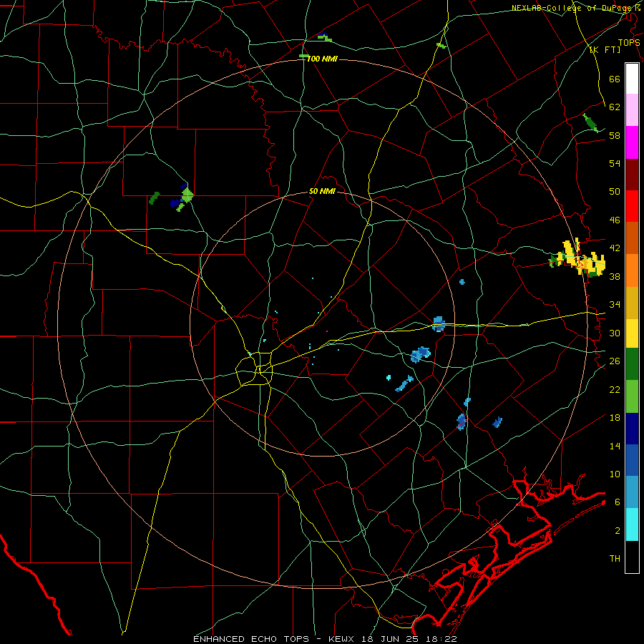Click the 46 legend value
Image resolution: width=644 pixels, height=644 pixels.
pos(615,220)
